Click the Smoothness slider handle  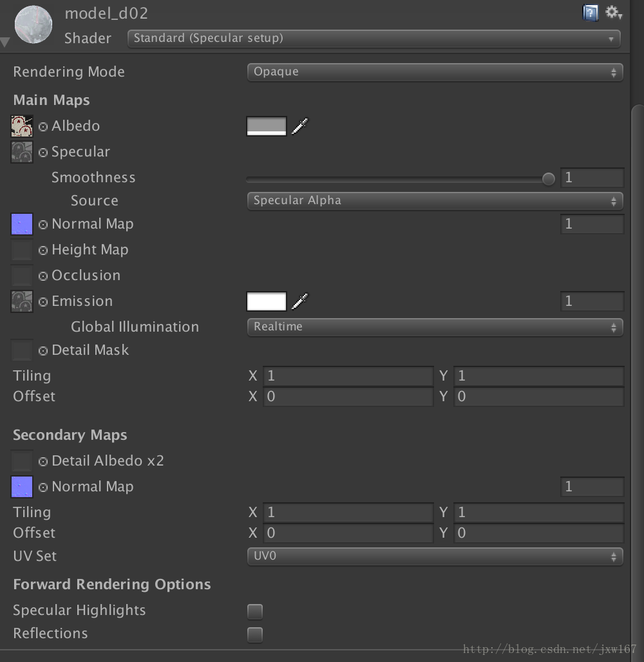pyautogui.click(x=548, y=179)
